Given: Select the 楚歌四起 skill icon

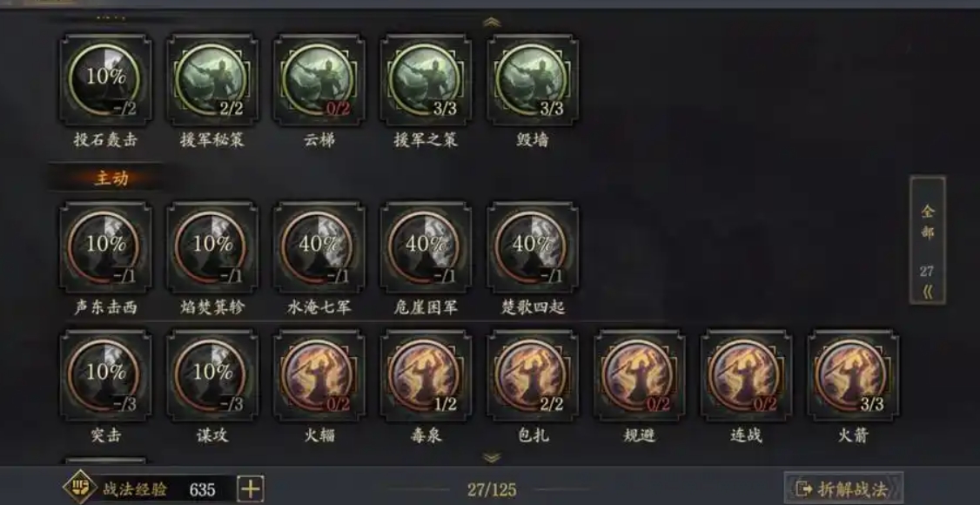Looking at the screenshot, I should coord(533,247).
